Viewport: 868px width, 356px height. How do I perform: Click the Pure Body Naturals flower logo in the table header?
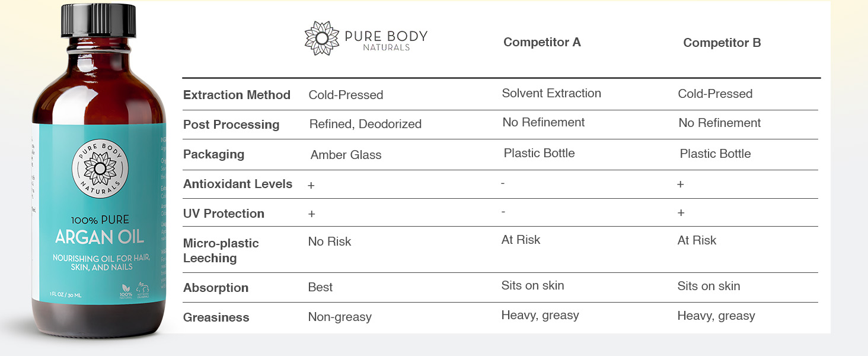pos(322,39)
